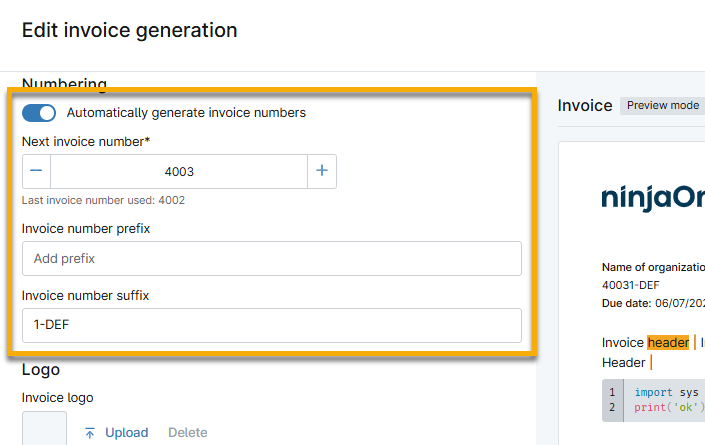The width and height of the screenshot is (705, 445).
Task: Click the invoice logo thumbnail placeholder
Action: click(x=45, y=428)
